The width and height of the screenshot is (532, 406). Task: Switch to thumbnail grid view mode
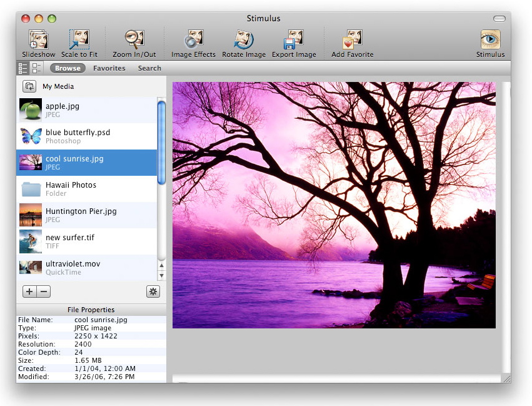tap(37, 68)
